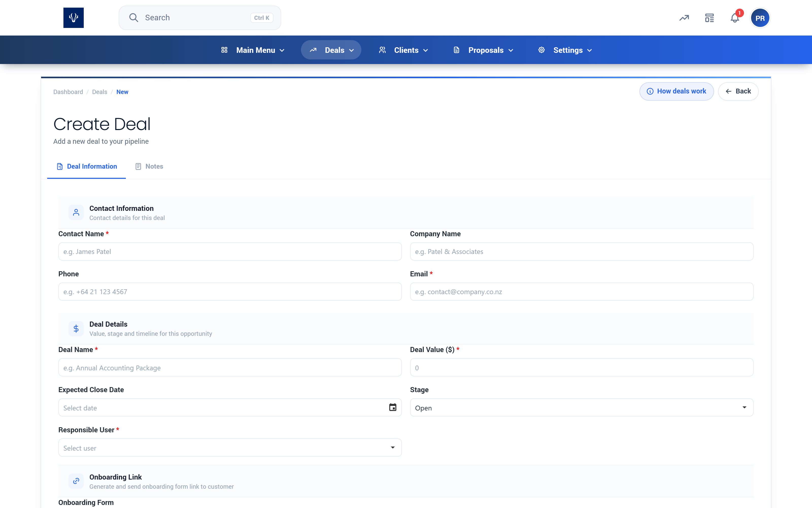812x508 pixels.
Task: Click the Expected Close Date field
Action: click(230, 407)
